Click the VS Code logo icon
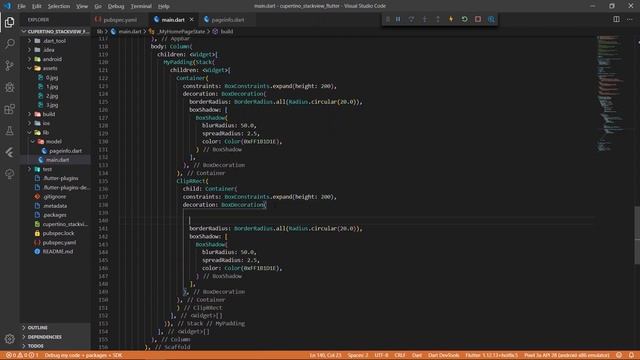 (x=7, y=6)
